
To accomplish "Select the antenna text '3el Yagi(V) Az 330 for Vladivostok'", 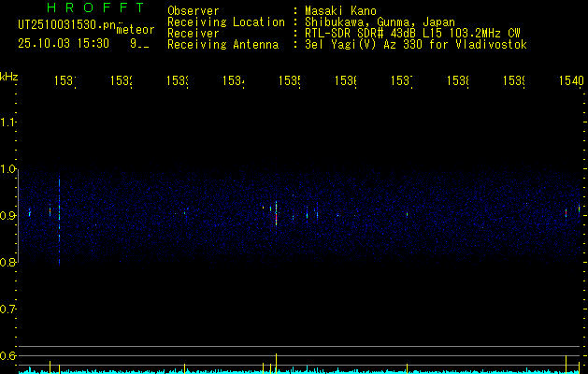I will click(416, 45).
